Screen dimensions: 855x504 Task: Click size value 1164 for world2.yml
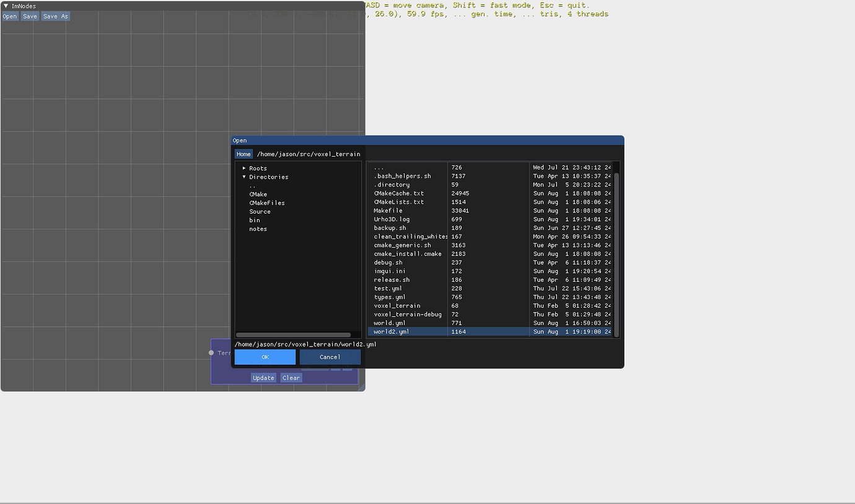[458, 332]
